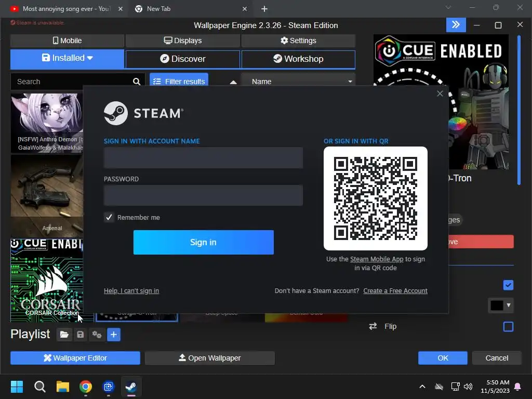The width and height of the screenshot is (532, 399).
Task: Add to playlist with plus icon
Action: pos(114,335)
